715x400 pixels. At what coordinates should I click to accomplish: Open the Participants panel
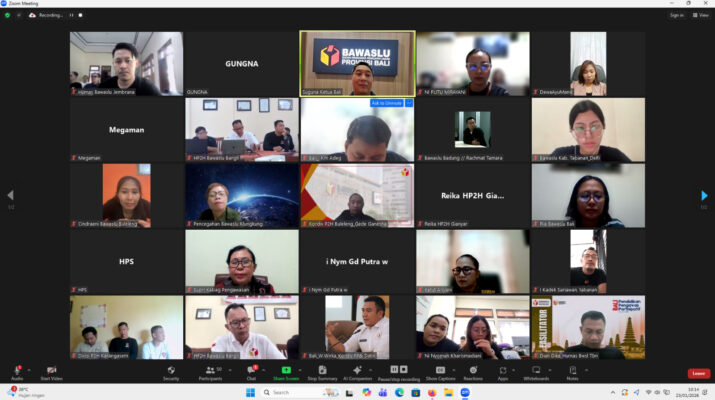click(x=211, y=372)
